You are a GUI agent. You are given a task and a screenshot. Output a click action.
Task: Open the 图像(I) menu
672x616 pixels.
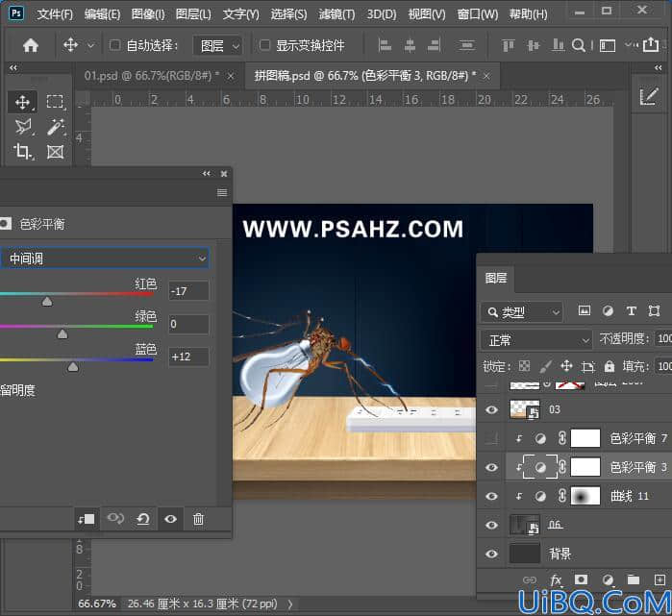[x=148, y=14]
